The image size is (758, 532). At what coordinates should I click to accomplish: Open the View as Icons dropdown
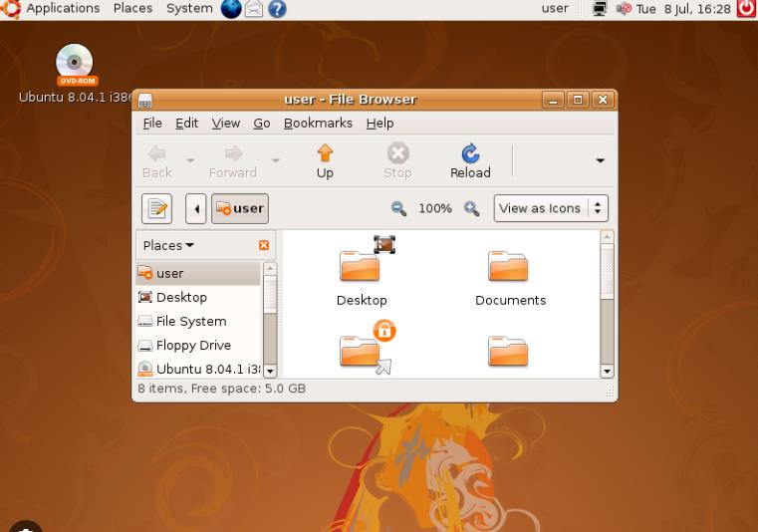pyautogui.click(x=551, y=208)
